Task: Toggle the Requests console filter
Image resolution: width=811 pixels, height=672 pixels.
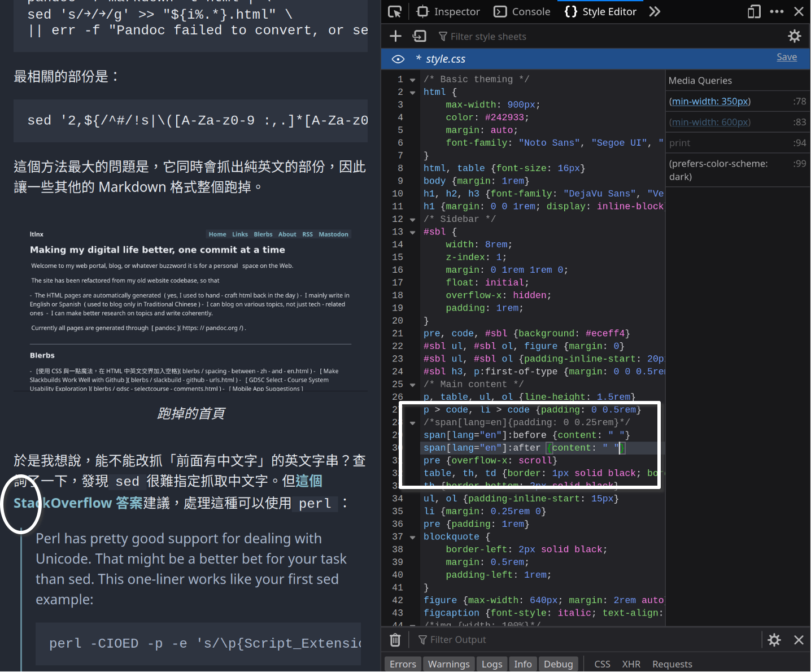Action: [x=672, y=664]
